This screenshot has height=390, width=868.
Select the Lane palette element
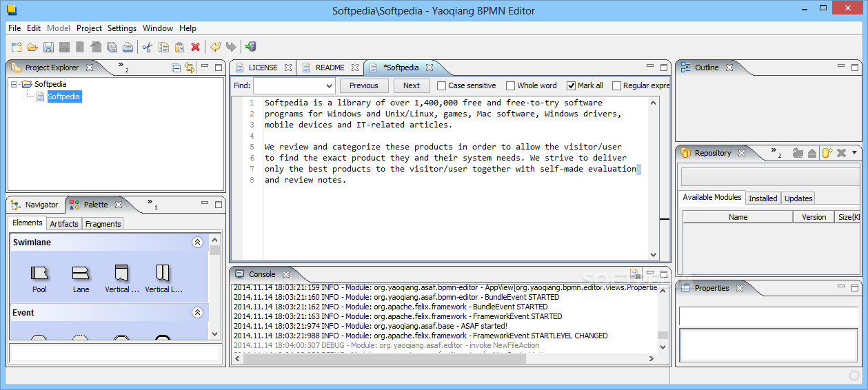[x=81, y=279]
